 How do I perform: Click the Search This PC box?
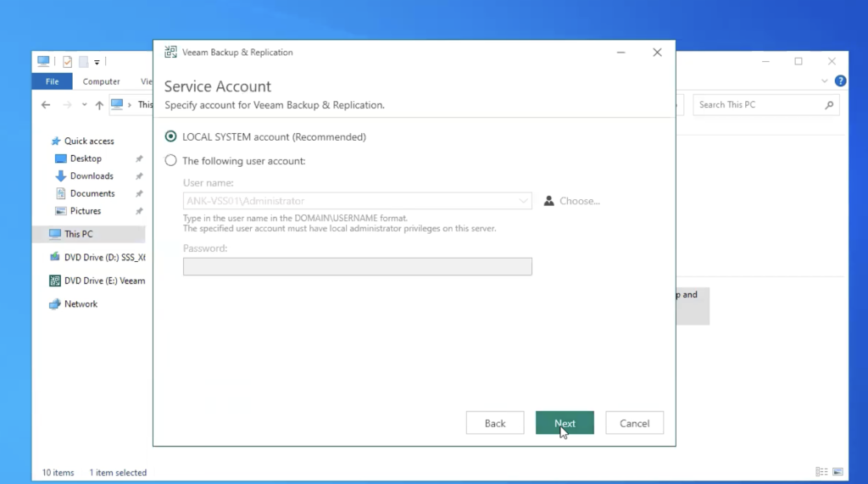point(766,104)
